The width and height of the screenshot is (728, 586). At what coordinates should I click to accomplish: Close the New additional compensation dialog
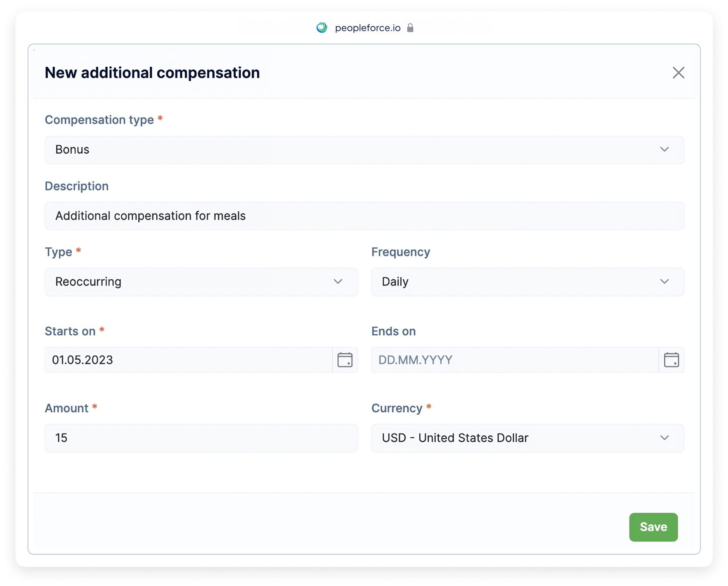pos(678,72)
